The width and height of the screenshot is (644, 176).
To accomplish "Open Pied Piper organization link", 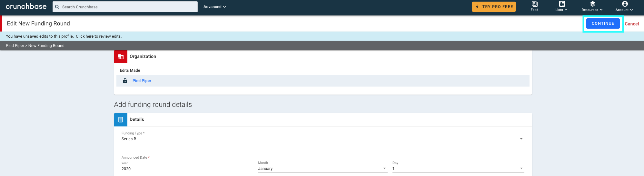I will 142,81.
